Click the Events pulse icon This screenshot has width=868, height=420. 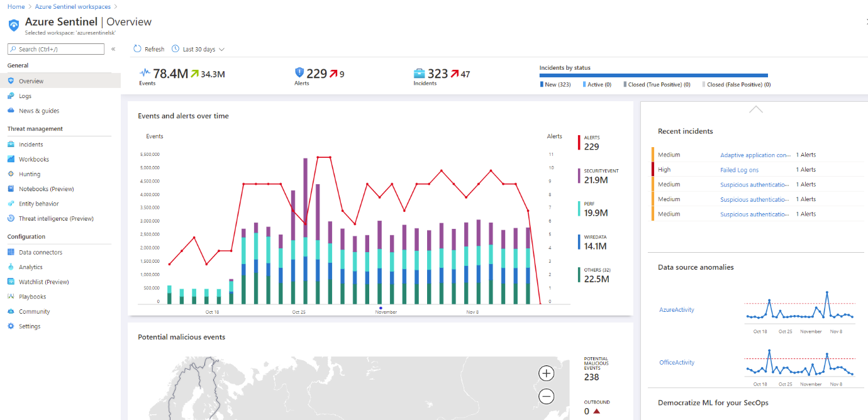145,72
